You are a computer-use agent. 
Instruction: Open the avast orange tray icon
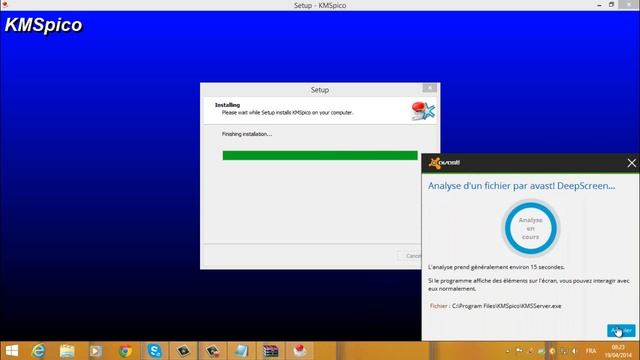(552, 351)
